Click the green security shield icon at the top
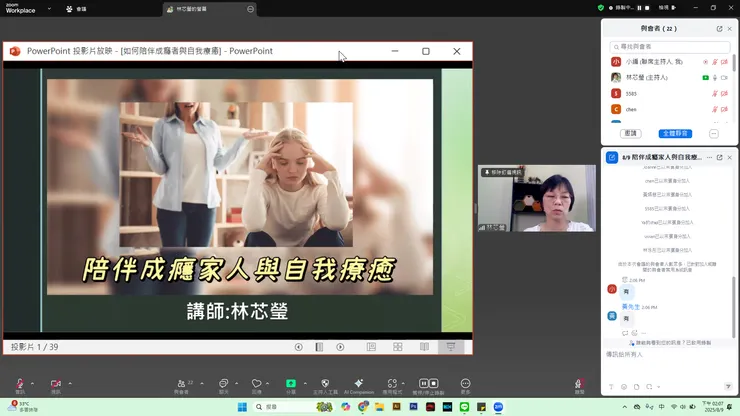Viewport: 740px width, 416px height. [x=601, y=8]
